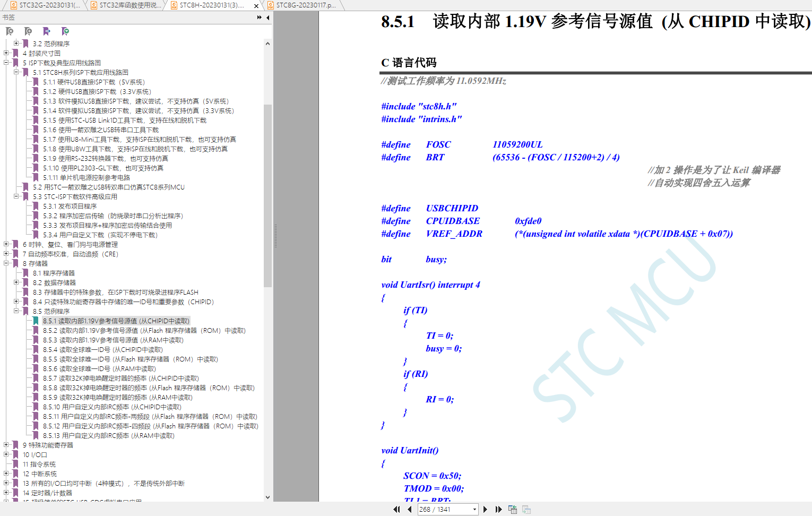Viewport: 812px width, 516px height.
Task: Go to the next page
Action: (x=485, y=509)
